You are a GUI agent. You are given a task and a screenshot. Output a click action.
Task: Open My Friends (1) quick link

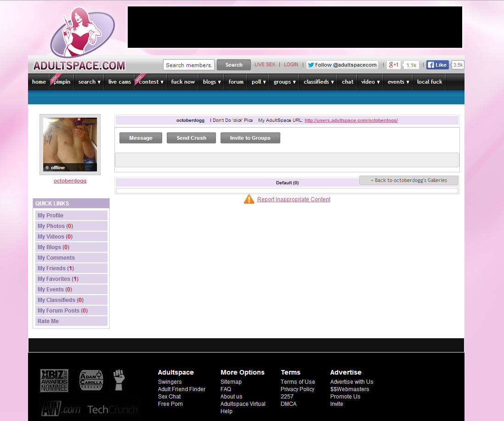point(71,268)
